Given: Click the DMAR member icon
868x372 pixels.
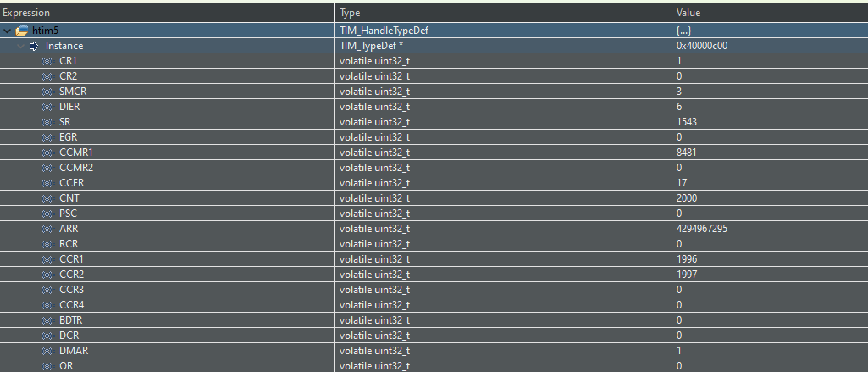Looking at the screenshot, I should point(47,351).
